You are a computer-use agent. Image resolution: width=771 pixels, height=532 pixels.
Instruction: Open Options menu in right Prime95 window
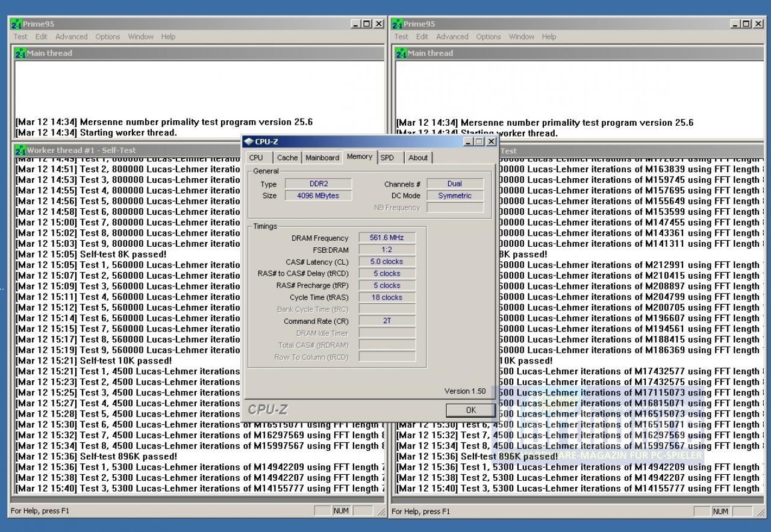488,37
